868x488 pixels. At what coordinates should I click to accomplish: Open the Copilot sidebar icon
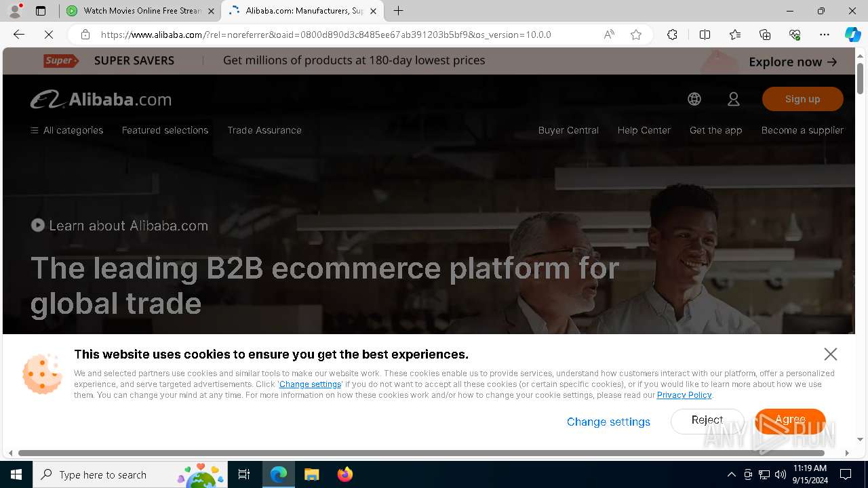[852, 35]
